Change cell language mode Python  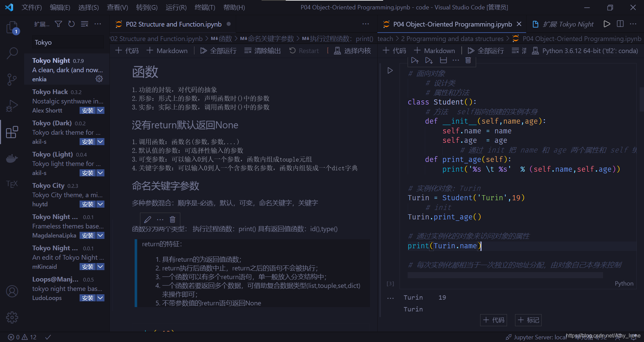624,284
